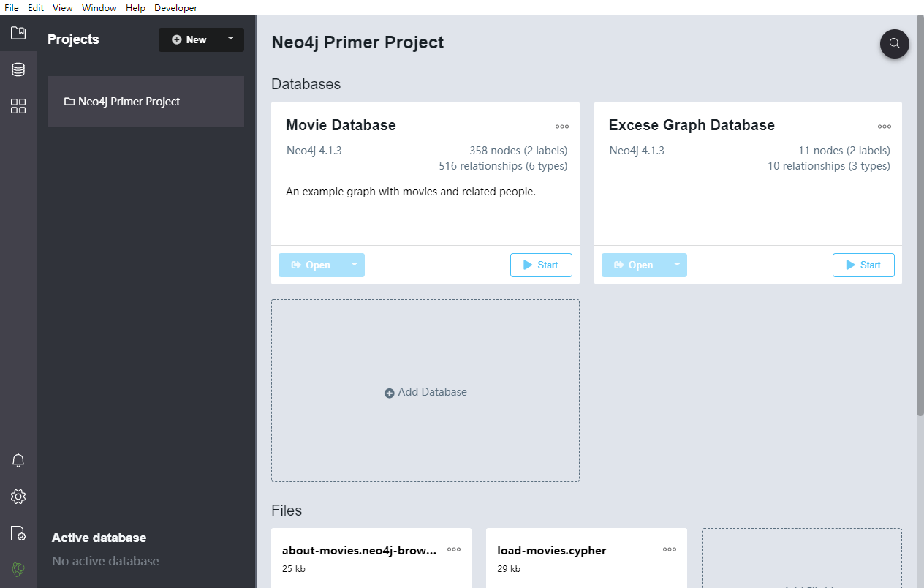Open the settings gear icon
Image resolution: width=924 pixels, height=588 pixels.
18,497
